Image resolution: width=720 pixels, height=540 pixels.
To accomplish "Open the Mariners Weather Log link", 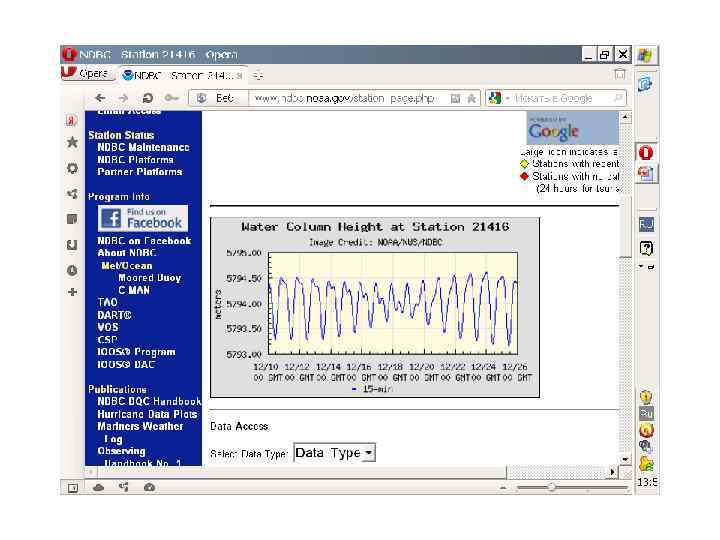I will [x=140, y=432].
